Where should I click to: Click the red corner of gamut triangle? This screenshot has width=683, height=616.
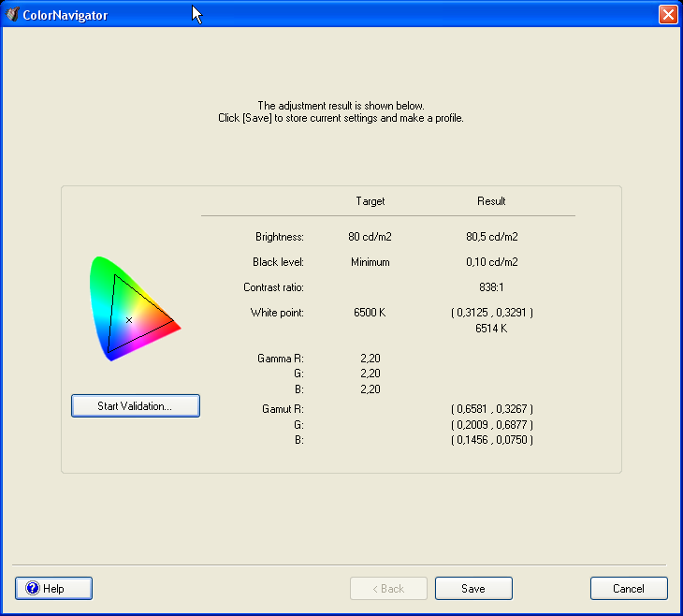174,324
